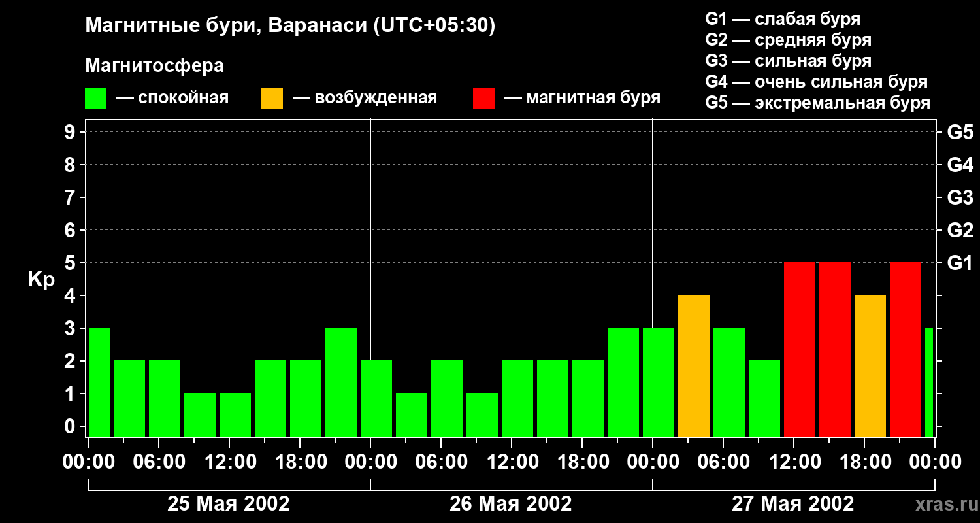This screenshot has height=523, width=980.
Task: Select the first Kp 1 bar on 25 May
Action: [200, 415]
